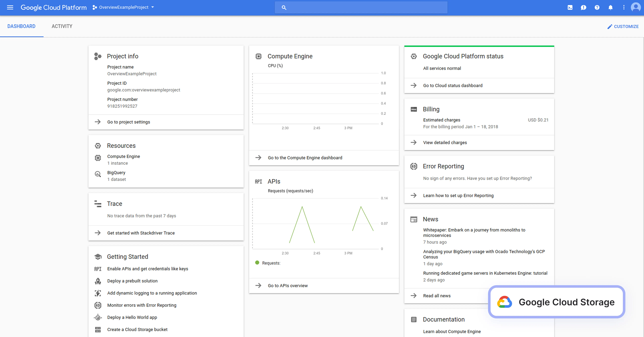Click the BigQuery icon in Resources
This screenshot has width=644, height=337.
[x=98, y=174]
